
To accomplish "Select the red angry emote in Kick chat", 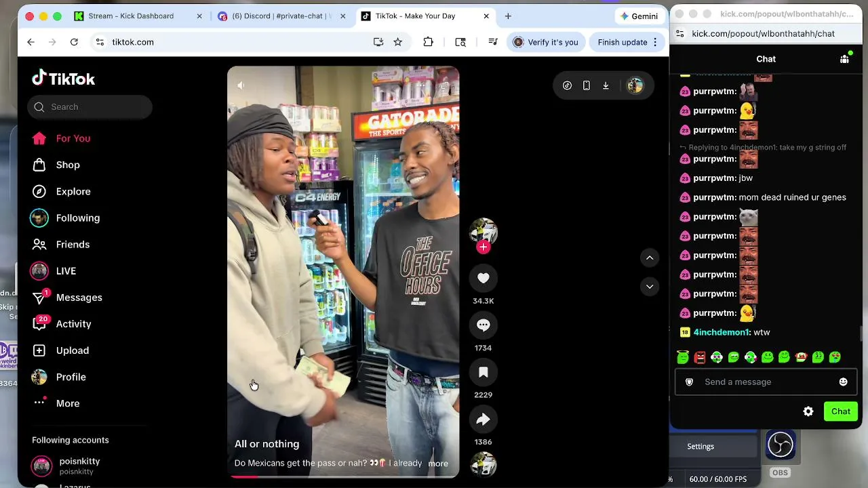I will (x=700, y=357).
